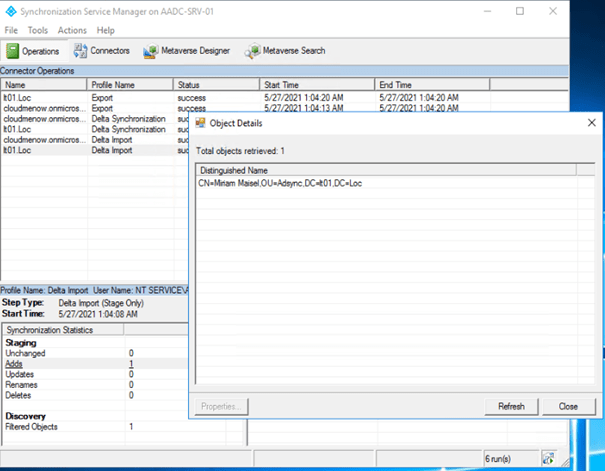Sort operations by Profile Name column header

click(130, 85)
